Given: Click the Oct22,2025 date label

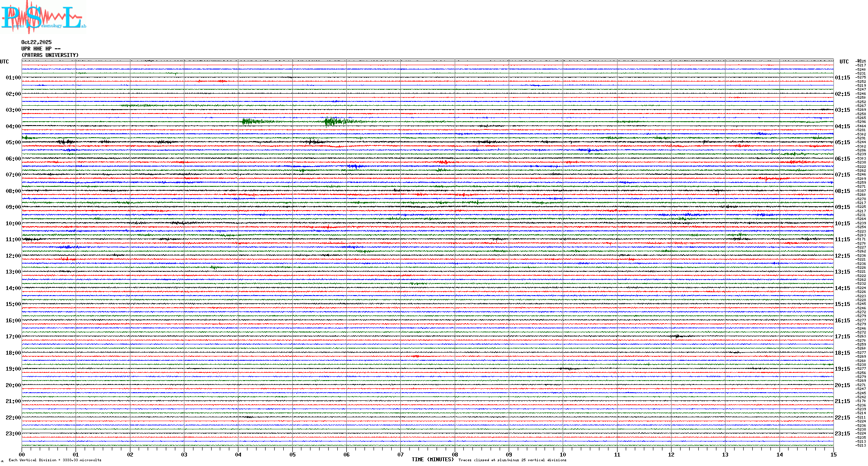Looking at the screenshot, I should click(36, 42).
